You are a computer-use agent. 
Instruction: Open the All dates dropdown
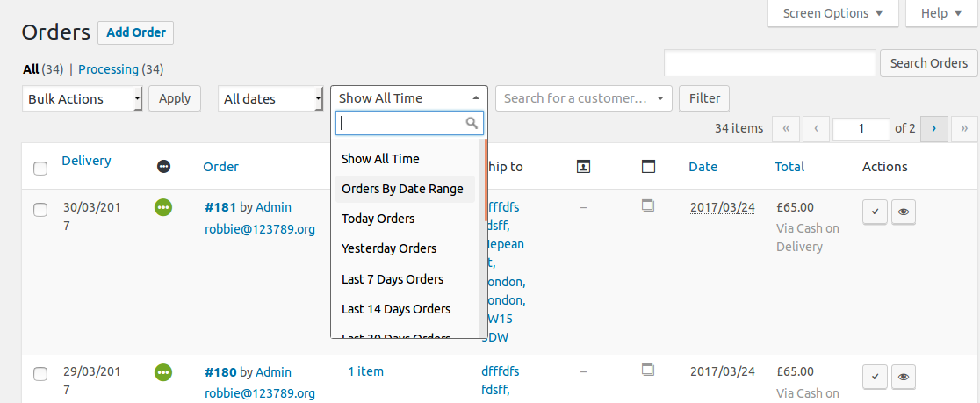(x=270, y=99)
